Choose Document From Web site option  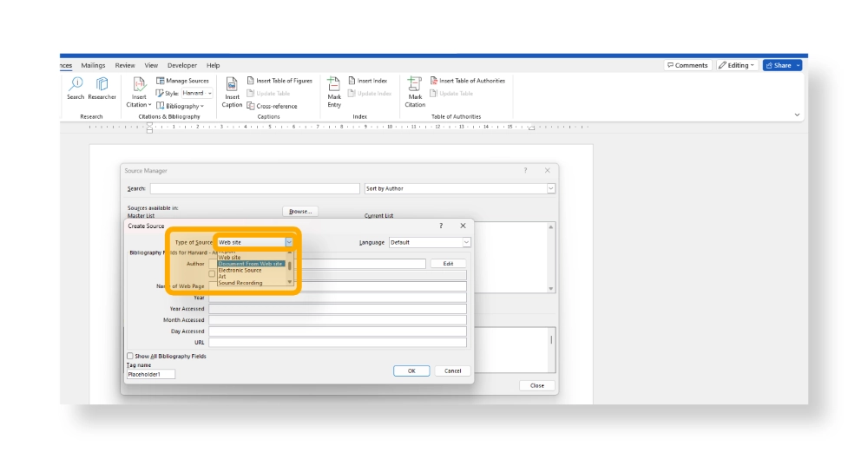pos(250,264)
